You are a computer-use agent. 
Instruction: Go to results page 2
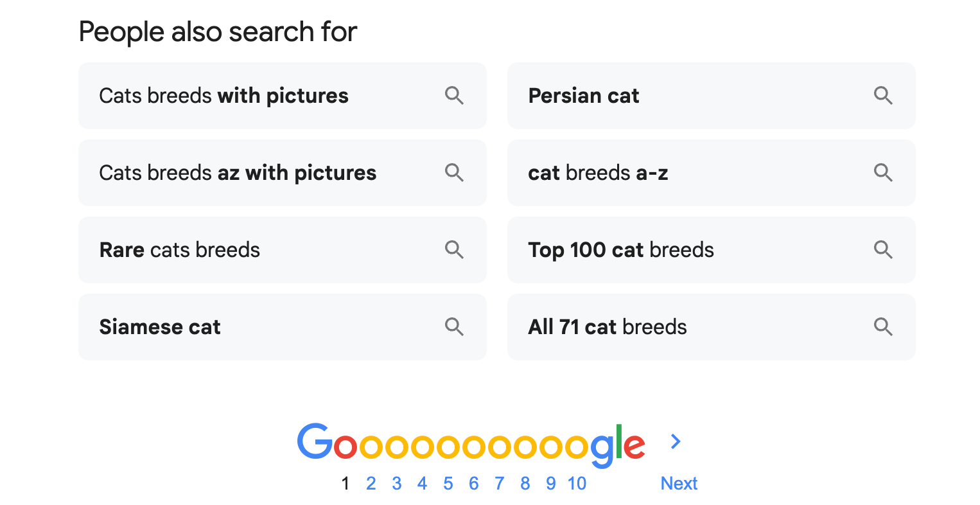tap(371, 483)
